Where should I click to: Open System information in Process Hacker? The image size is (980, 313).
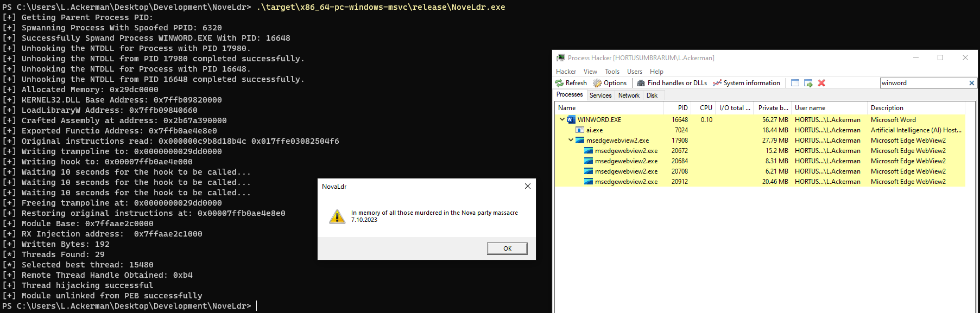click(747, 83)
